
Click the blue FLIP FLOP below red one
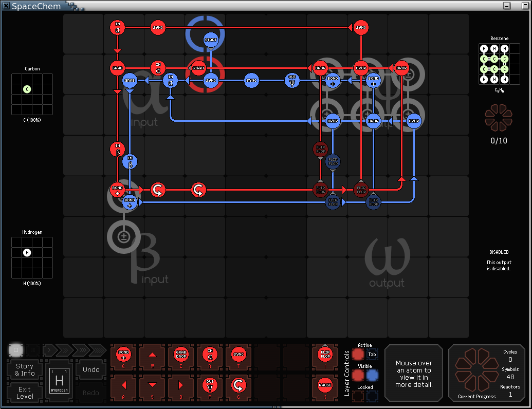[x=333, y=162]
